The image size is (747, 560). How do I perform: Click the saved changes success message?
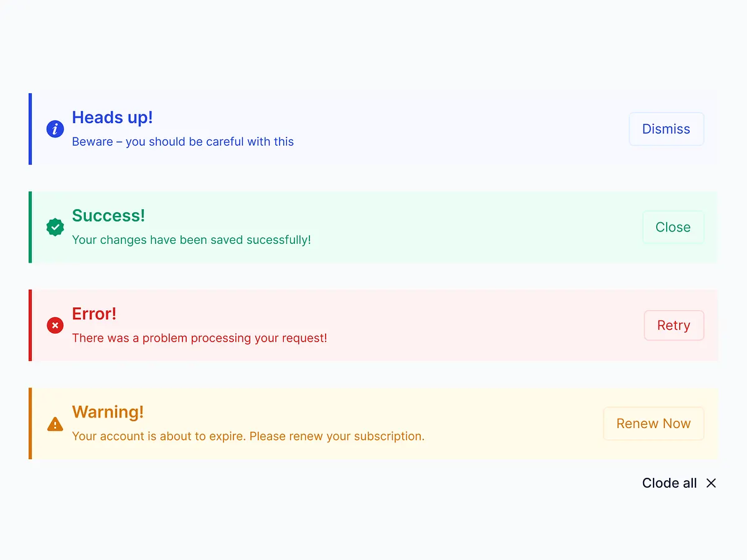point(192,240)
